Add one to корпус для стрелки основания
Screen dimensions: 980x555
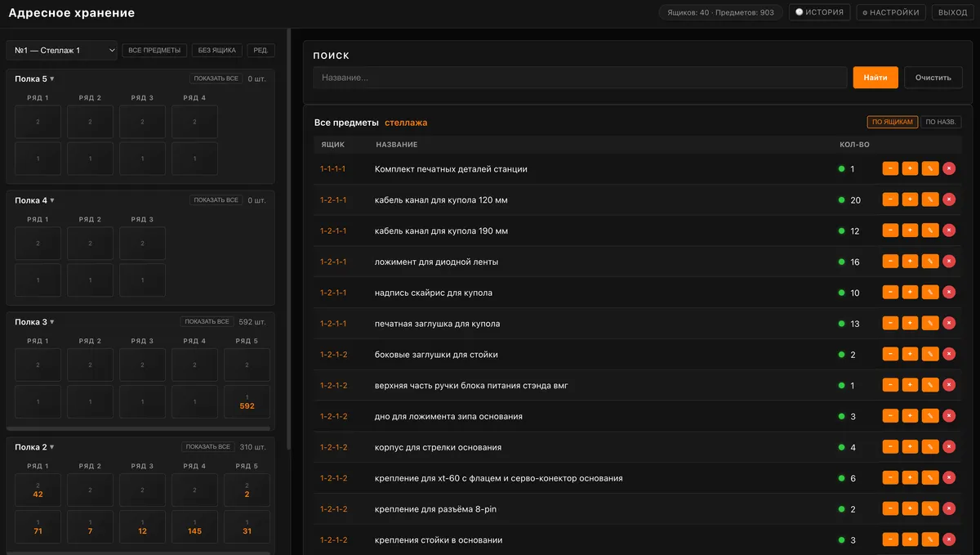click(910, 447)
